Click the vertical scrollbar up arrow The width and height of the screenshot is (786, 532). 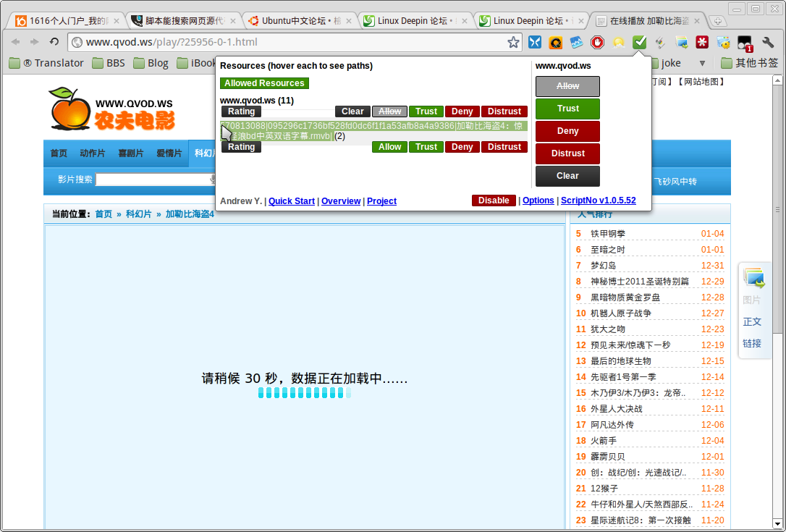click(x=777, y=81)
